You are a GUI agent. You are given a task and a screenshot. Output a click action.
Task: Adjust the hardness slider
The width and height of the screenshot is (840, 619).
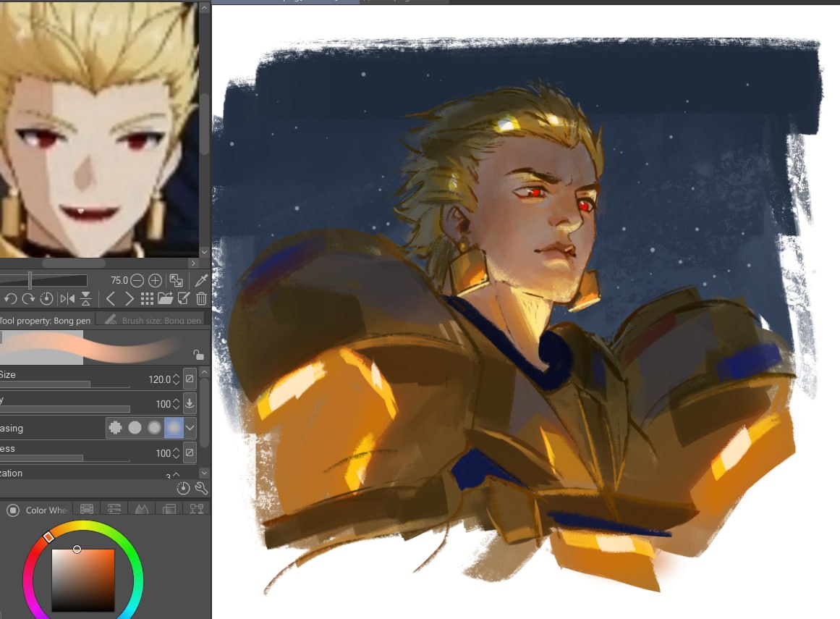point(65,459)
